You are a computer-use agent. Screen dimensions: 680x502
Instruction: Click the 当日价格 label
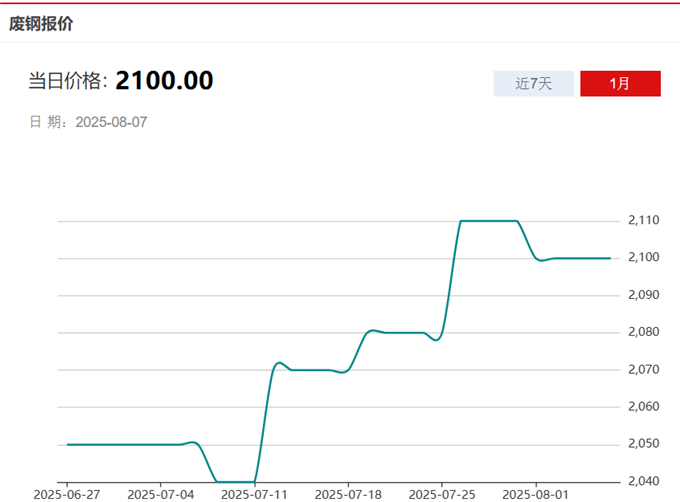click(68, 82)
